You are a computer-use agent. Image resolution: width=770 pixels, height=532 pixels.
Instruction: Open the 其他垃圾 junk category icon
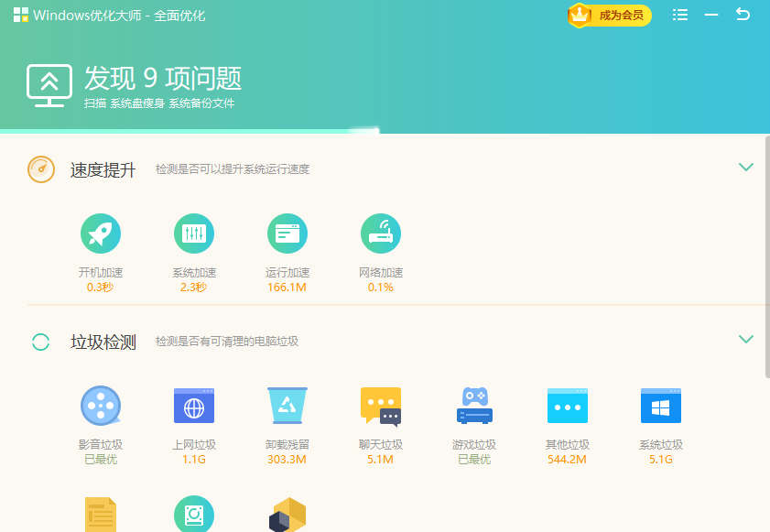(568, 406)
